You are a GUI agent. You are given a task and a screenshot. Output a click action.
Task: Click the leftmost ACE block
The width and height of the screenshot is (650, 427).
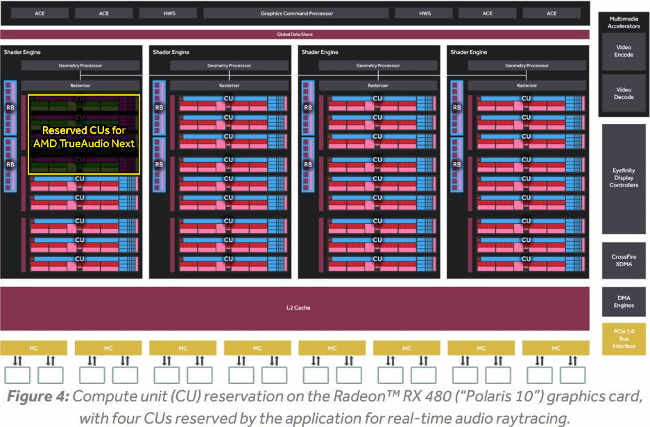pyautogui.click(x=38, y=14)
